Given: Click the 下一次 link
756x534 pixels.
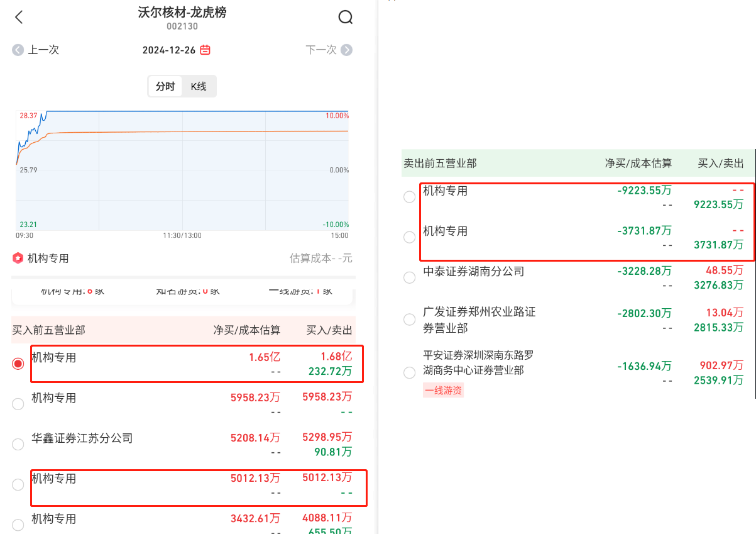Looking at the screenshot, I should pos(321,50).
